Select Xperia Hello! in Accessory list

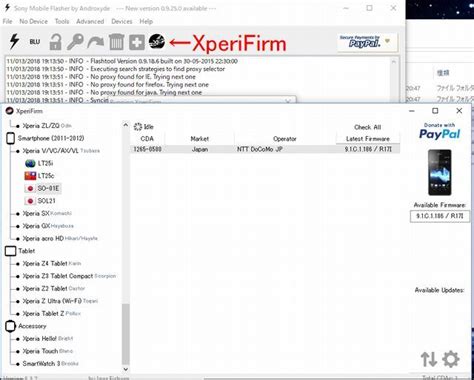point(48,339)
